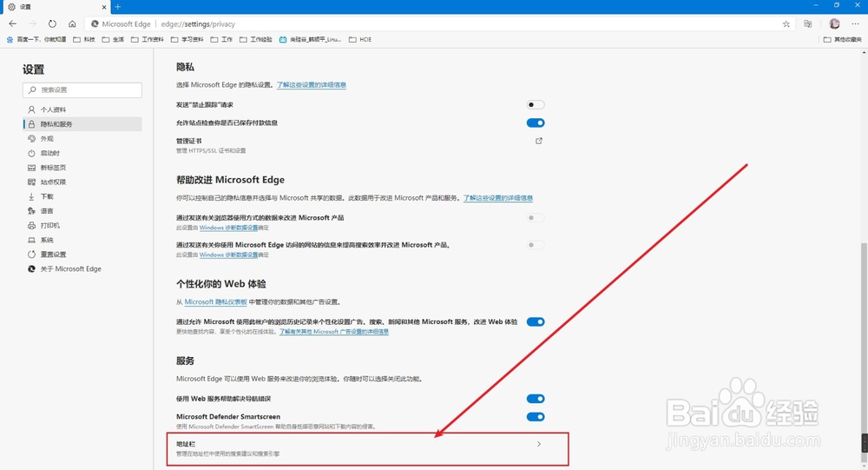The height and width of the screenshot is (470, 868).
Task: Open 百度一下 bookmark
Action: coord(36,39)
